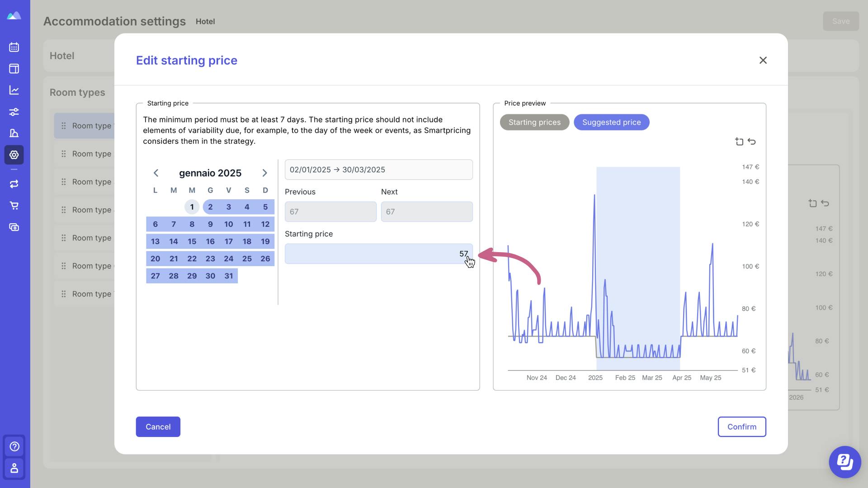This screenshot has width=868, height=488.
Task: Select January 15 on the calendar
Action: [192, 241]
